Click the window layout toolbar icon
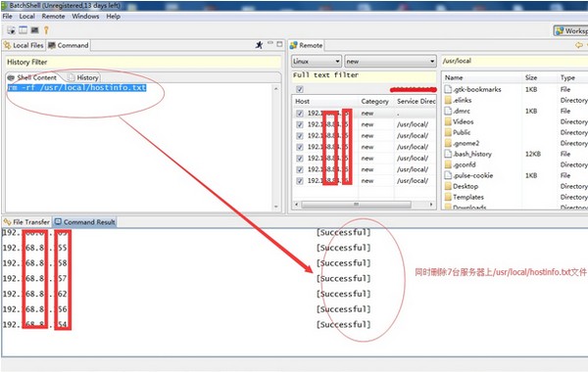The height and width of the screenshot is (372, 588). [x=24, y=30]
